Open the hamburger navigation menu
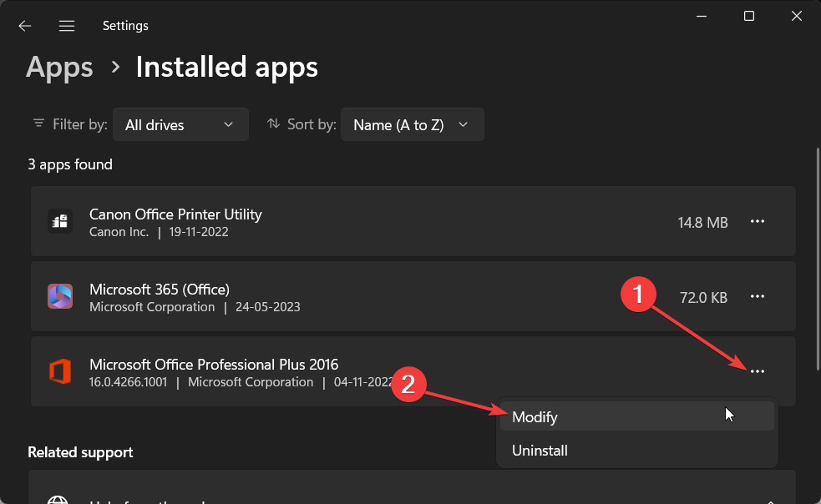Screen dimensions: 821x504 [x=67, y=26]
